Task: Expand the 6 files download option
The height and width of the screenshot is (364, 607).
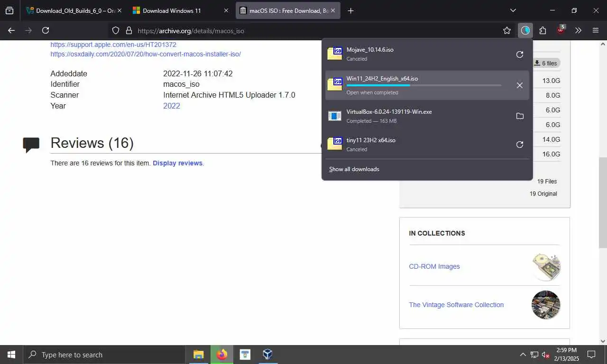Action: tap(545, 63)
